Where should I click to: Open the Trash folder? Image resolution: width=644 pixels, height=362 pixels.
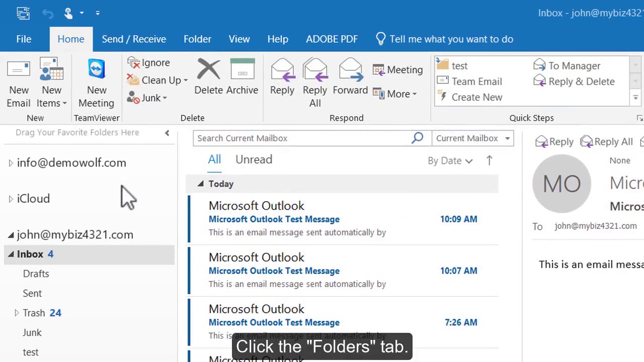click(x=34, y=313)
